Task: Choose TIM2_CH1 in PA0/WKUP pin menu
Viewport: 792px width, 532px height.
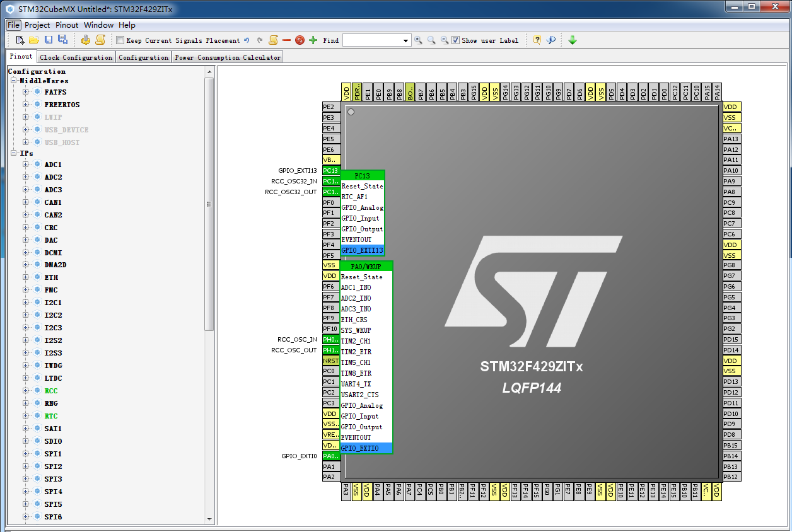Action: [x=366, y=341]
